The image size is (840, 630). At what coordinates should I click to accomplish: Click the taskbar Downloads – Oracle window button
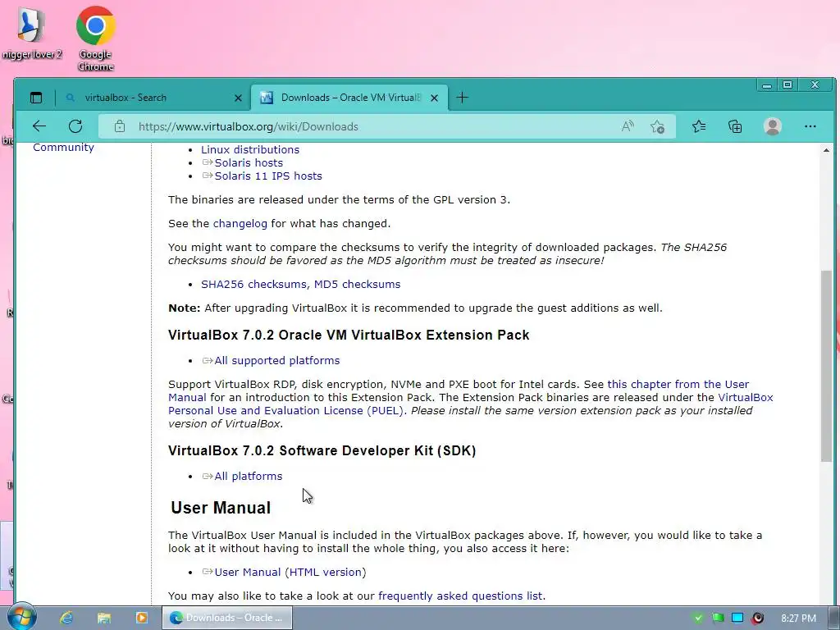[x=227, y=618]
